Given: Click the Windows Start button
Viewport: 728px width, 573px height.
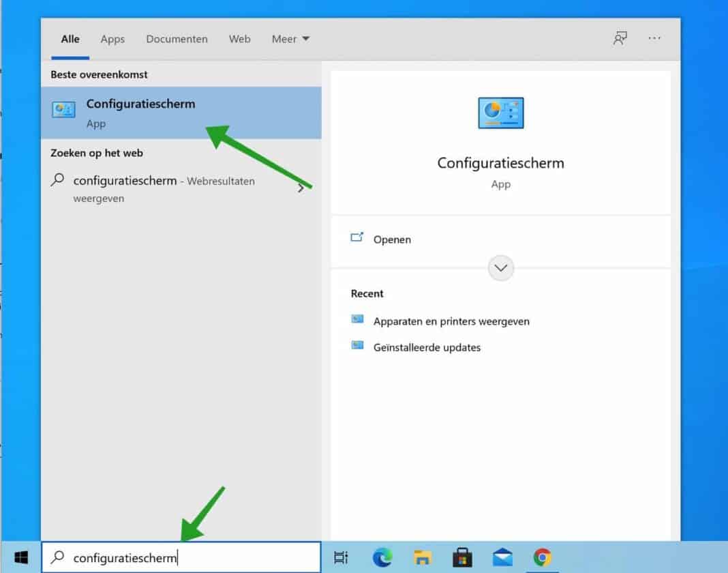Looking at the screenshot, I should [20, 557].
